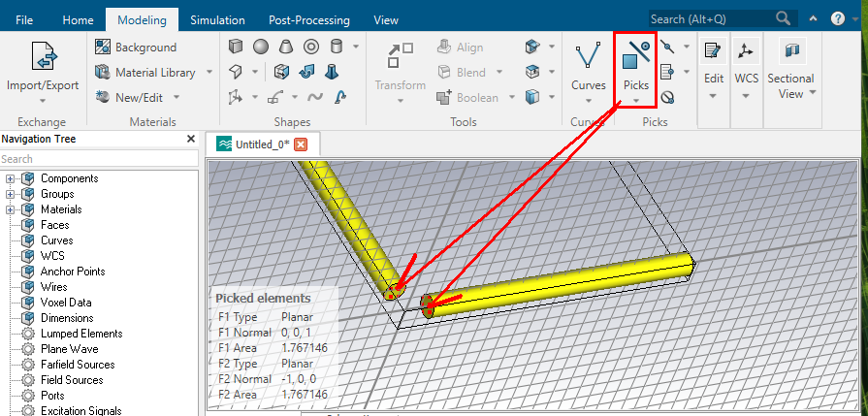This screenshot has height=416, width=868.
Task: Create a Sphere shape
Action: (x=261, y=47)
